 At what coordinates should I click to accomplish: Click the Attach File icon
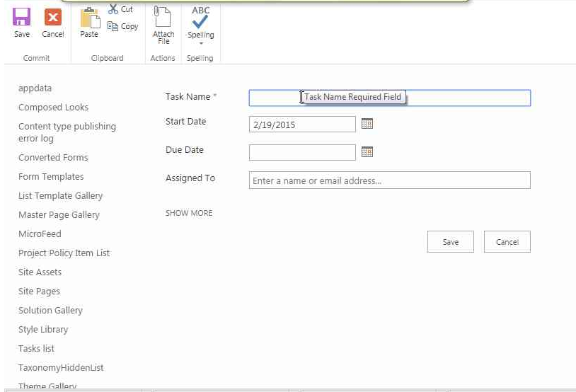coord(163,16)
